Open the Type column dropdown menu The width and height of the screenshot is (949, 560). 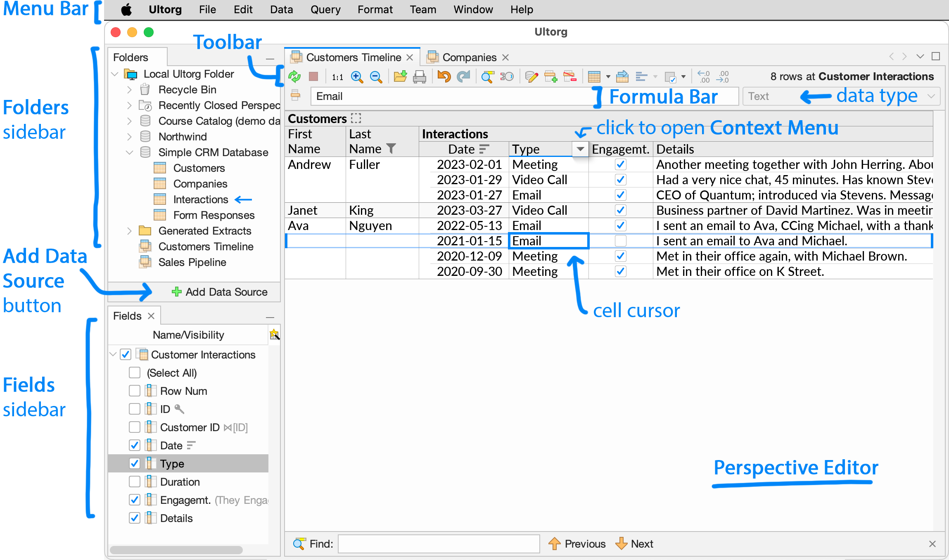580,149
